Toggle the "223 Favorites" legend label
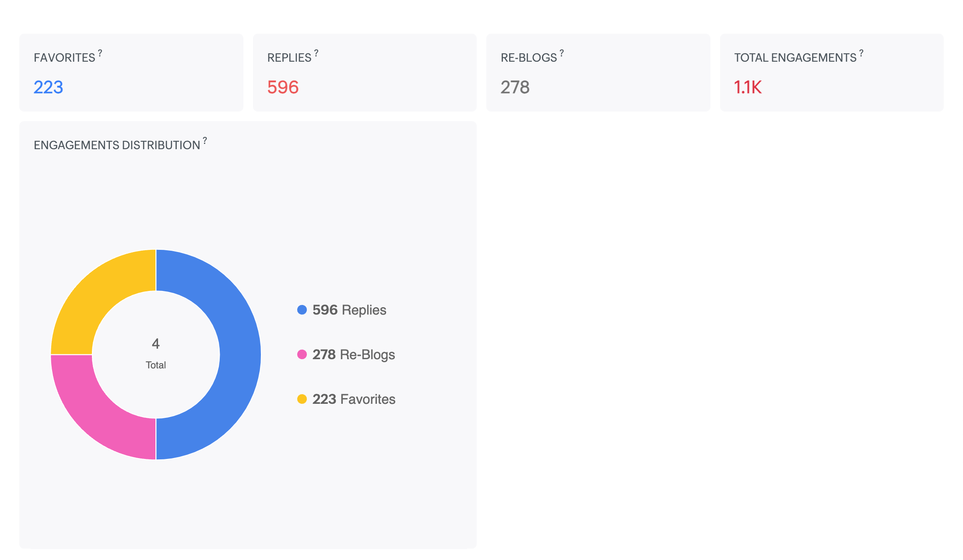Image resolution: width=963 pixels, height=560 pixels. 354,399
